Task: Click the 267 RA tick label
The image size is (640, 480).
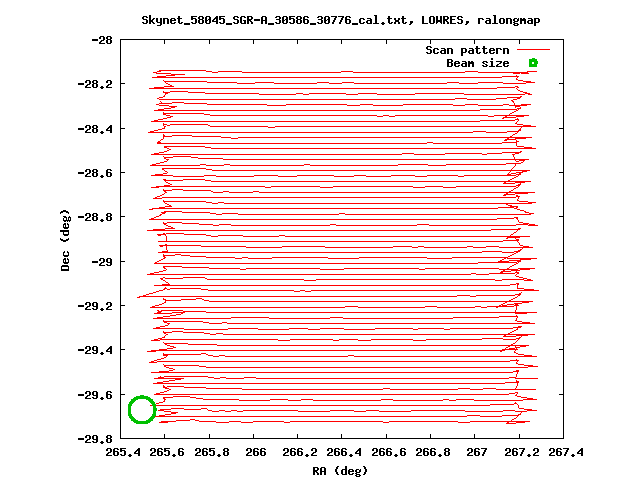Action: (x=477, y=452)
